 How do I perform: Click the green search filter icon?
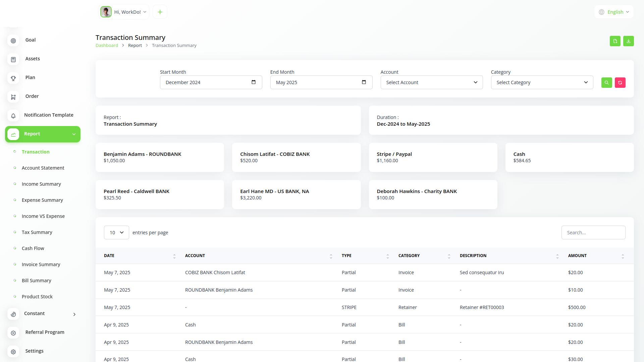pos(606,82)
